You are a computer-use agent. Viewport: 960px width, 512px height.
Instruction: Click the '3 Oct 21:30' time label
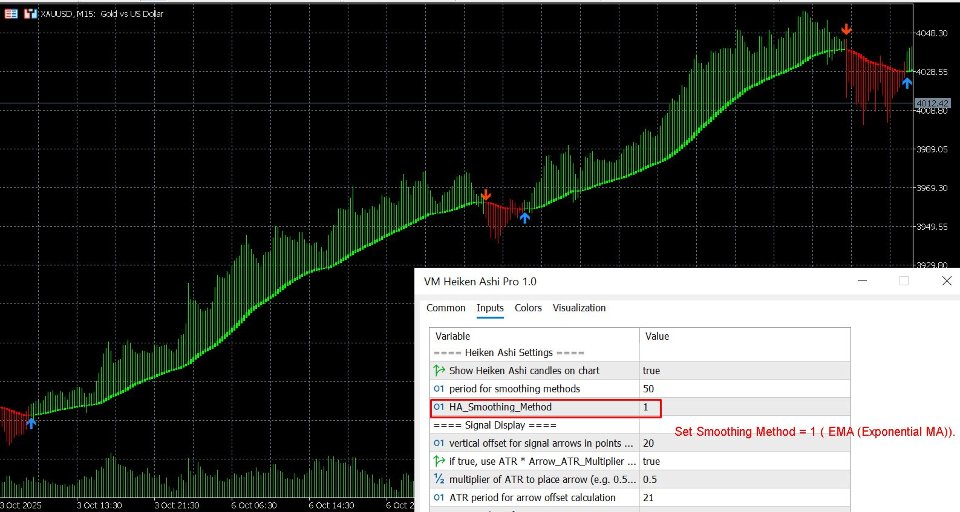(x=177, y=506)
